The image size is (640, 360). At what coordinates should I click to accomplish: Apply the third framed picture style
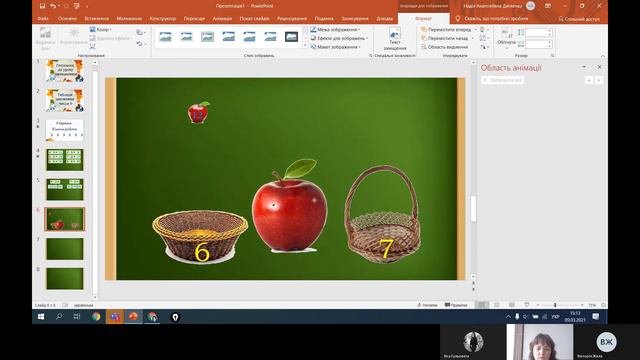point(207,37)
